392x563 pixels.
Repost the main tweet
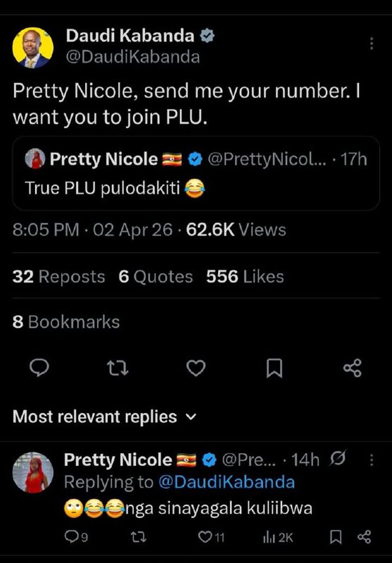[x=118, y=368]
